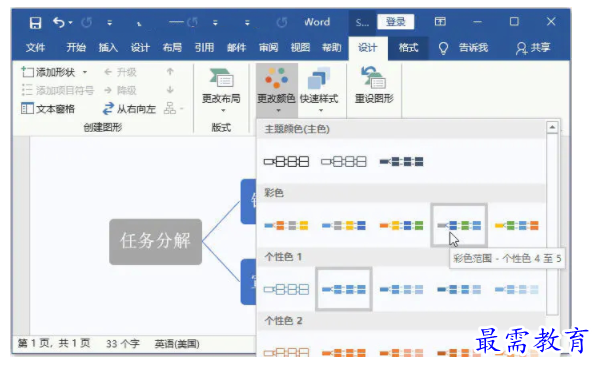Open the 帮助 tab
Viewport: 597px width, 372px height.
(332, 48)
